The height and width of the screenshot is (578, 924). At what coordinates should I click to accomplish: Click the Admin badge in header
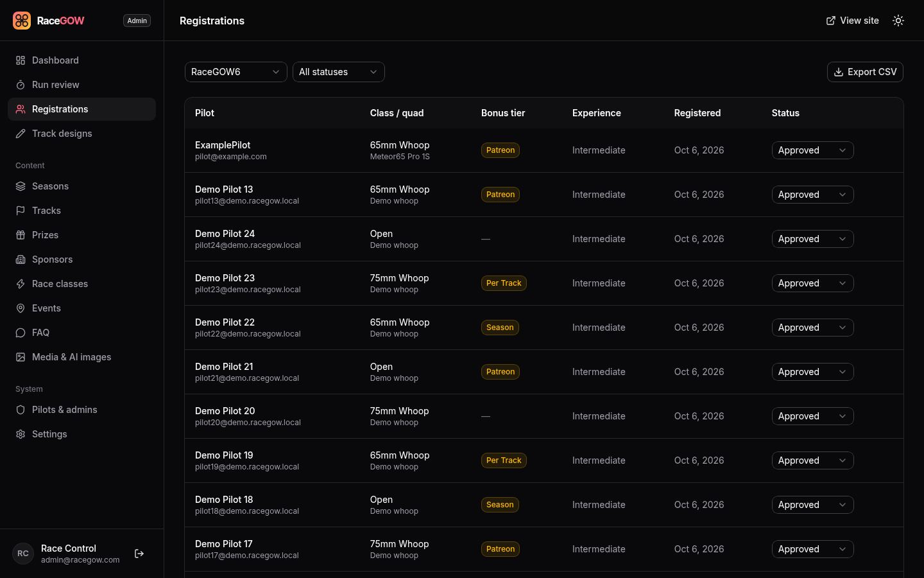point(137,21)
